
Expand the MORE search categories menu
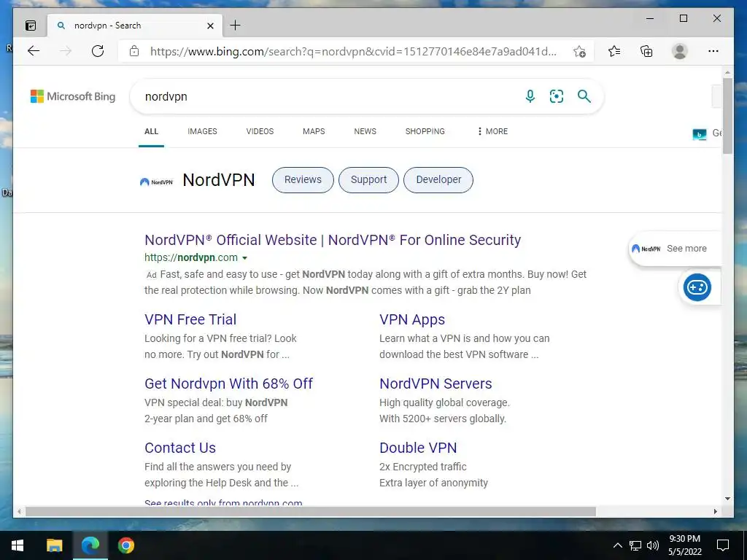[x=492, y=131]
